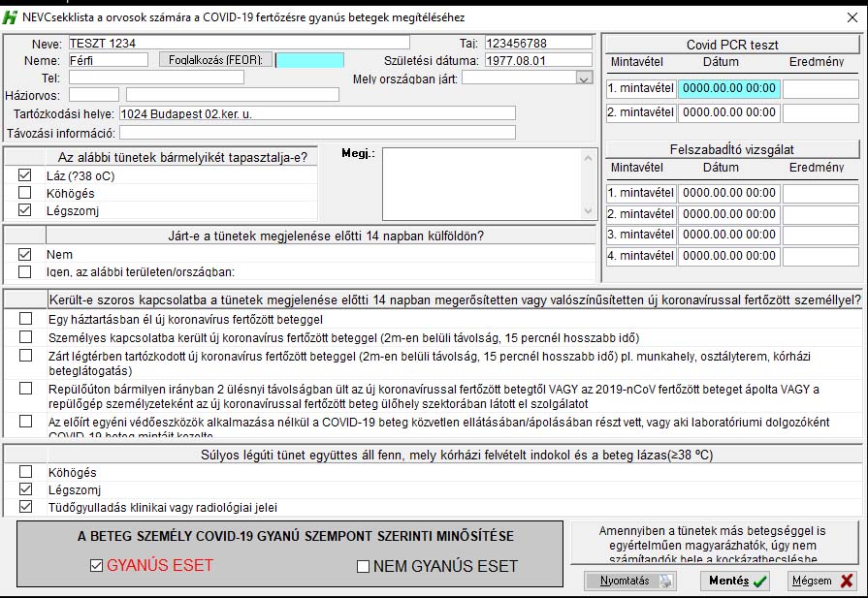Click Felszabadító 4. mintavétel date field

tap(729, 256)
